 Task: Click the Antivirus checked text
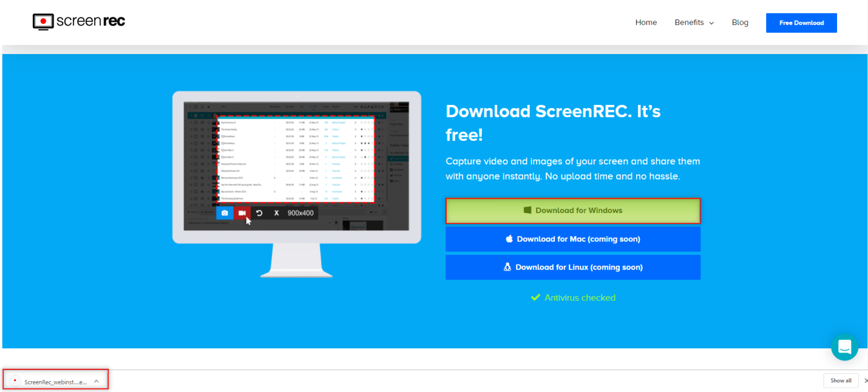pyautogui.click(x=580, y=297)
